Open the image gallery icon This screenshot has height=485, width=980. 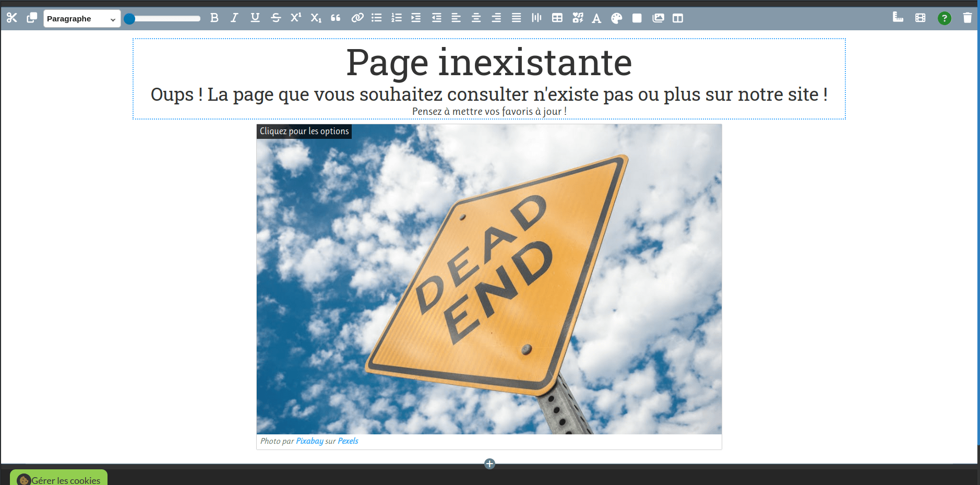coord(658,18)
